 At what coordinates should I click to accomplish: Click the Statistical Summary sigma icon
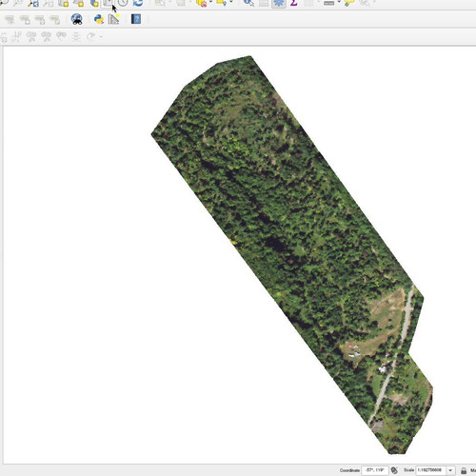294,3
